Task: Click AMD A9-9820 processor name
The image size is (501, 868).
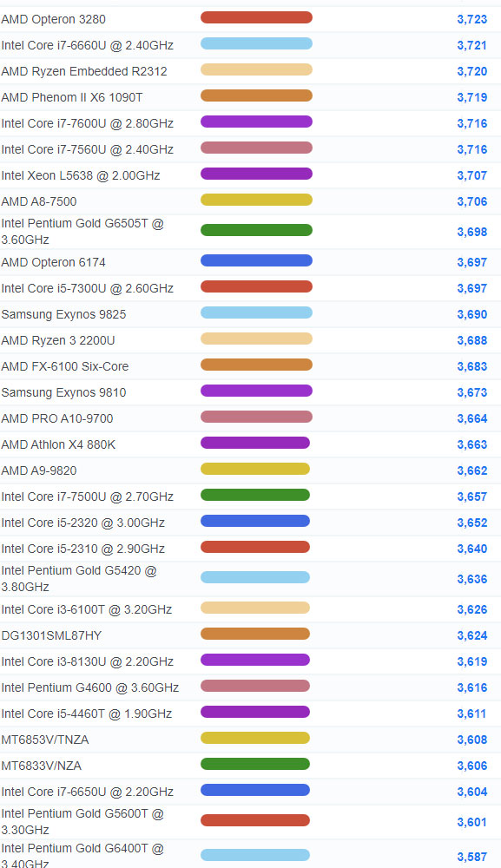Action: coord(39,470)
